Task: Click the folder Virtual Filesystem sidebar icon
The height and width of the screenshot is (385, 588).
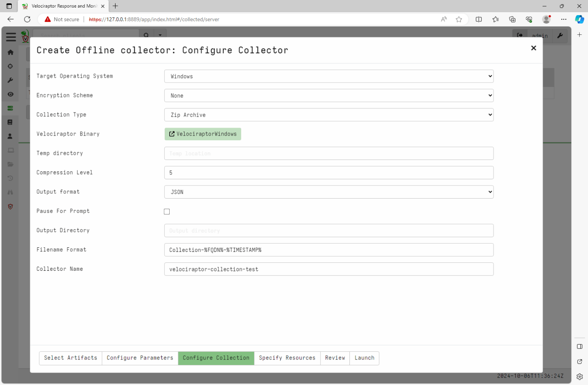Action: point(10,164)
